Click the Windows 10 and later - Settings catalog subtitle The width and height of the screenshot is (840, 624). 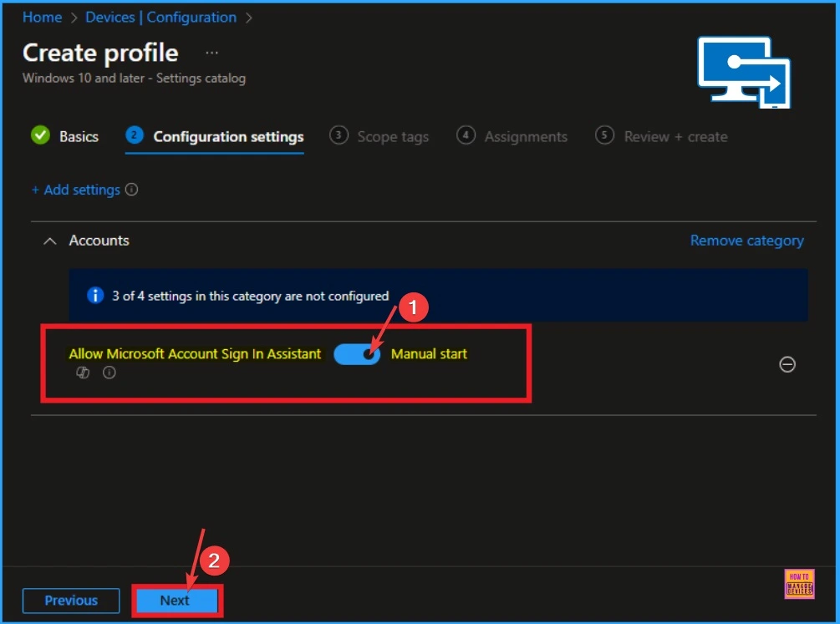(134, 79)
